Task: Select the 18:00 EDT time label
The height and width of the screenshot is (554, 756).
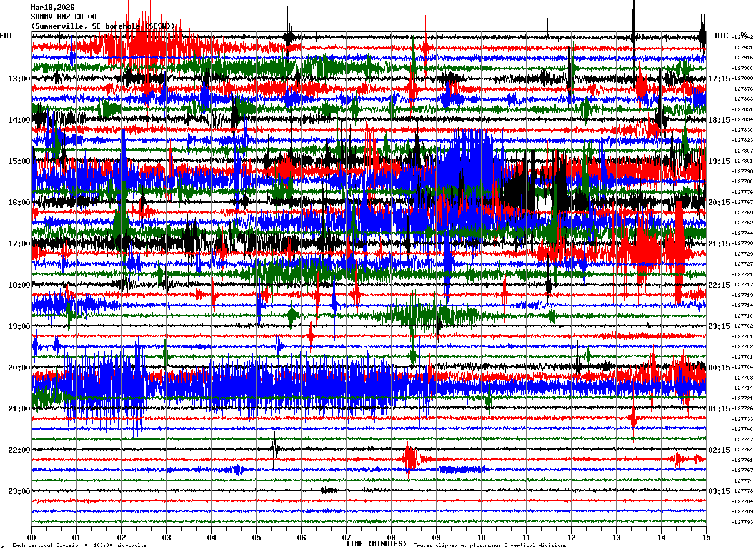Action: [x=19, y=285]
